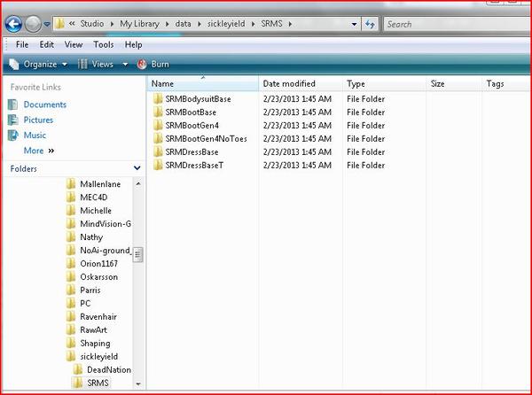Click the Studio breadcrumb segment
The image size is (532, 395).
click(92, 24)
